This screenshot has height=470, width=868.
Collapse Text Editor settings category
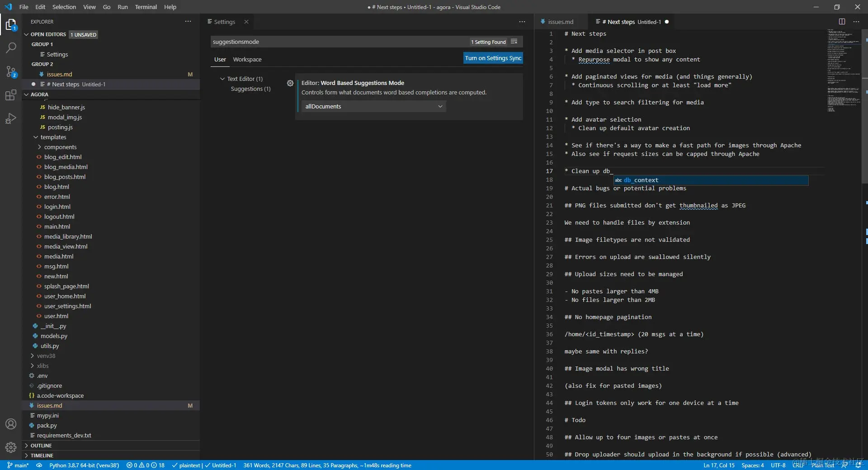click(x=222, y=79)
